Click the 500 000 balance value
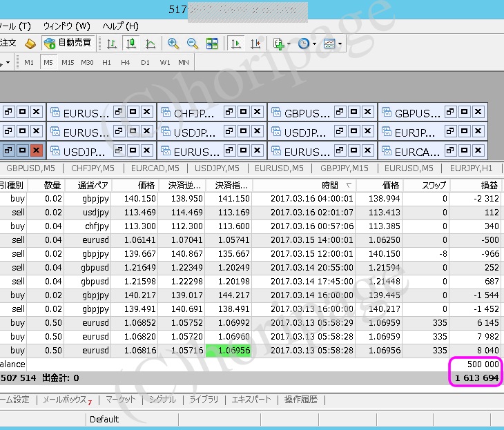Image resolution: width=504 pixels, height=430 pixels. 483,364
